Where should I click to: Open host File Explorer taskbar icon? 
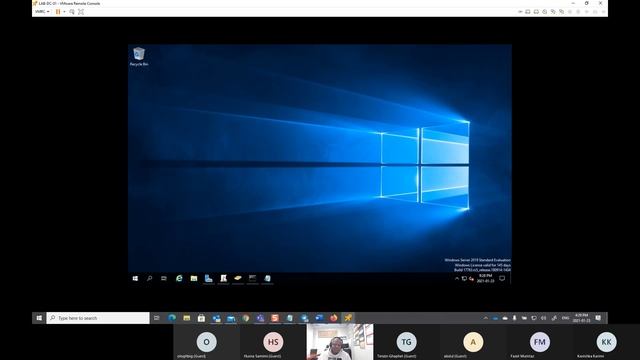pyautogui.click(x=187, y=318)
